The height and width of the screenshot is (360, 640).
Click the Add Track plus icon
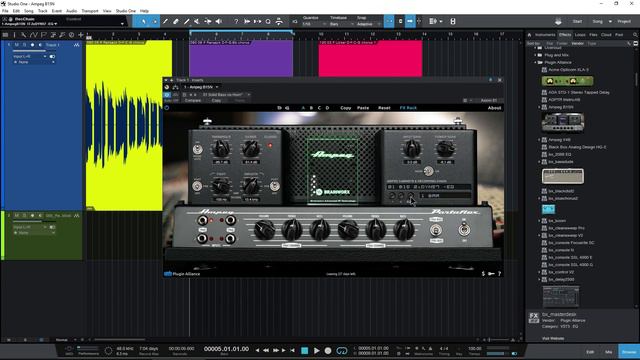tap(81, 35)
